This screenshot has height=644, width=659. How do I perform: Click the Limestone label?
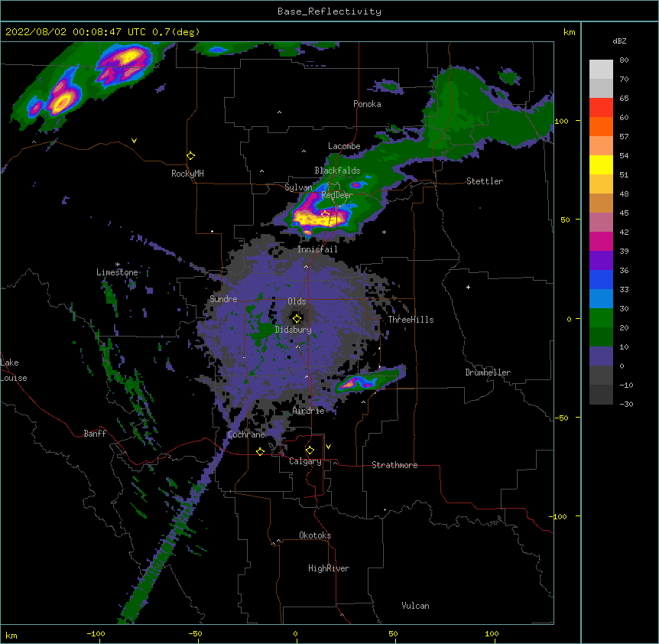(117, 272)
